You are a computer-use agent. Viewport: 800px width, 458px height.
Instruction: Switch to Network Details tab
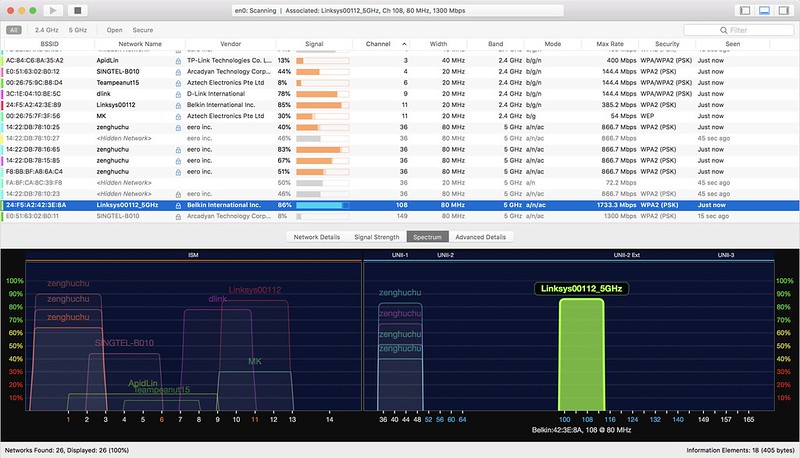(316, 237)
